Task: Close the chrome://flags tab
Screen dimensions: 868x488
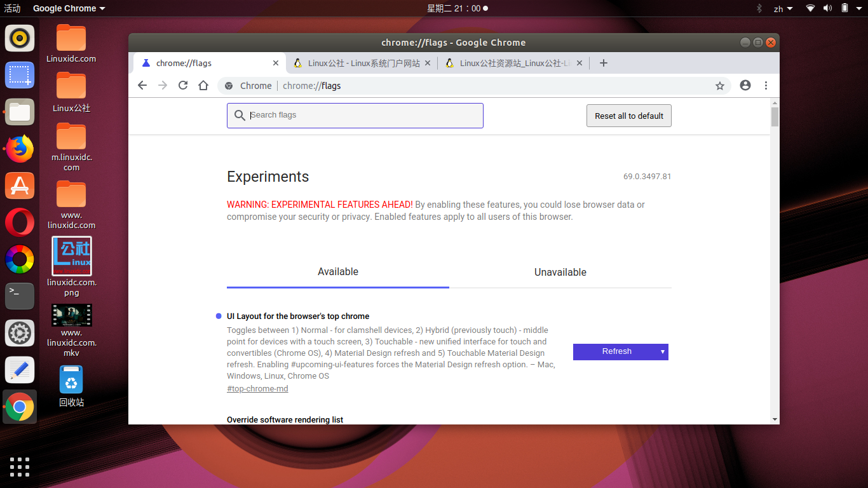Action: coord(276,63)
